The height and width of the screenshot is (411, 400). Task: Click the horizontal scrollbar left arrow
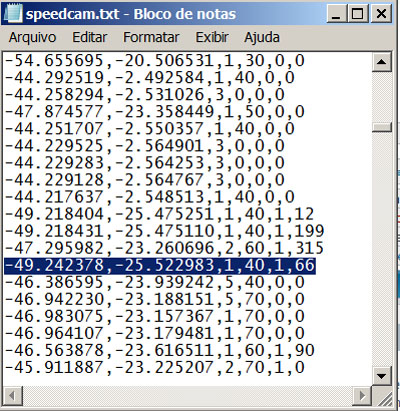(x=13, y=396)
